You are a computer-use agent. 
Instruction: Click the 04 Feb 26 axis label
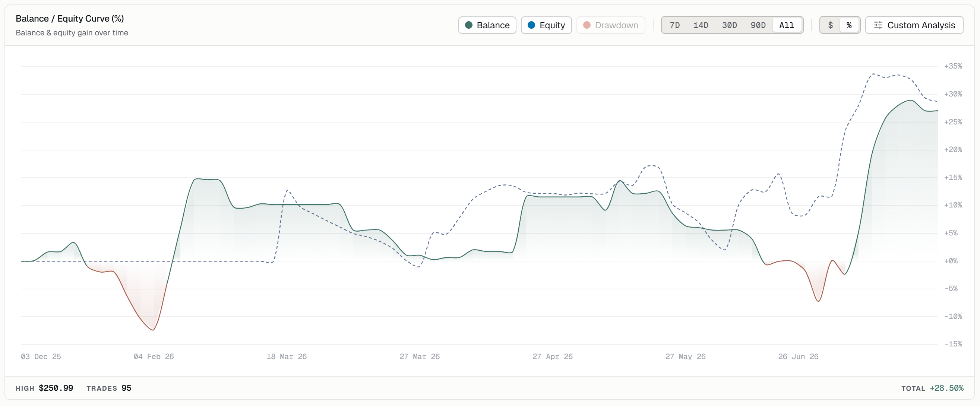[154, 356]
